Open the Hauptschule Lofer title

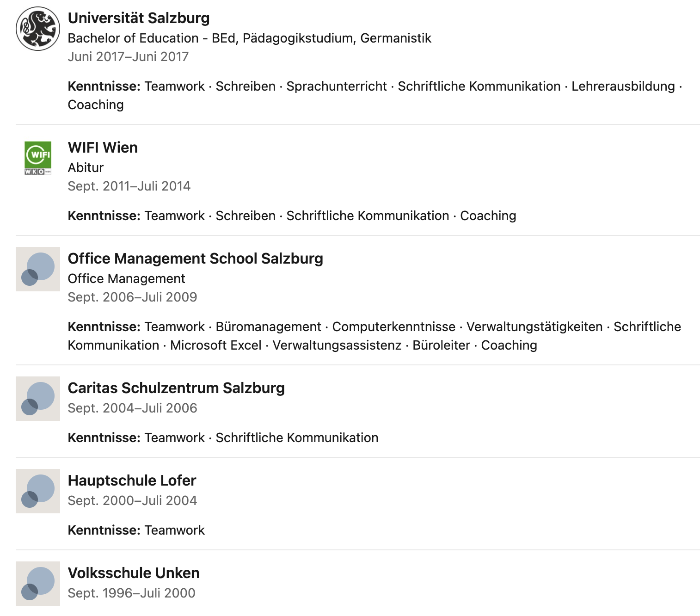132,480
